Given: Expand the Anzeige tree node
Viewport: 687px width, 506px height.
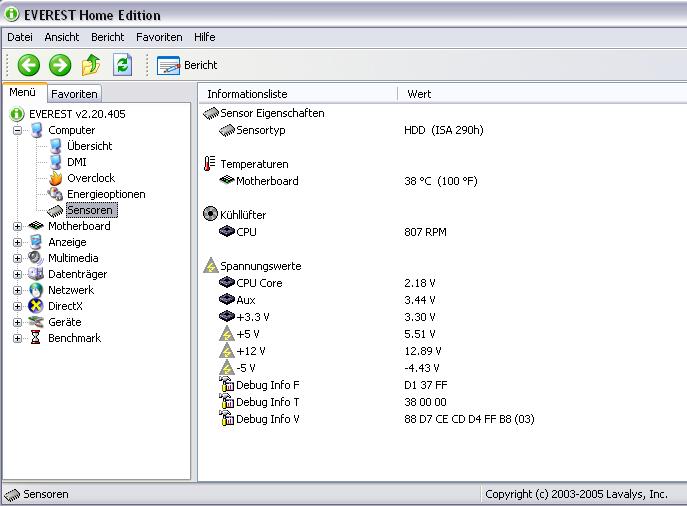Looking at the screenshot, I should [17, 242].
